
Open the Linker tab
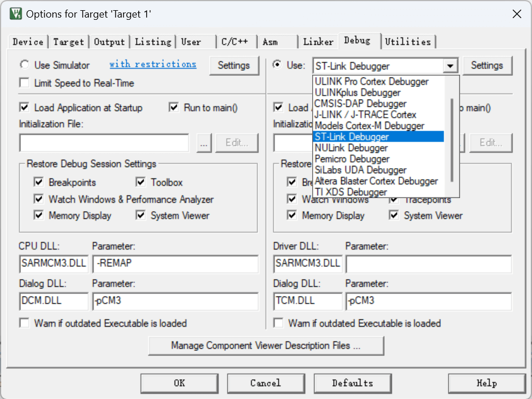click(318, 42)
